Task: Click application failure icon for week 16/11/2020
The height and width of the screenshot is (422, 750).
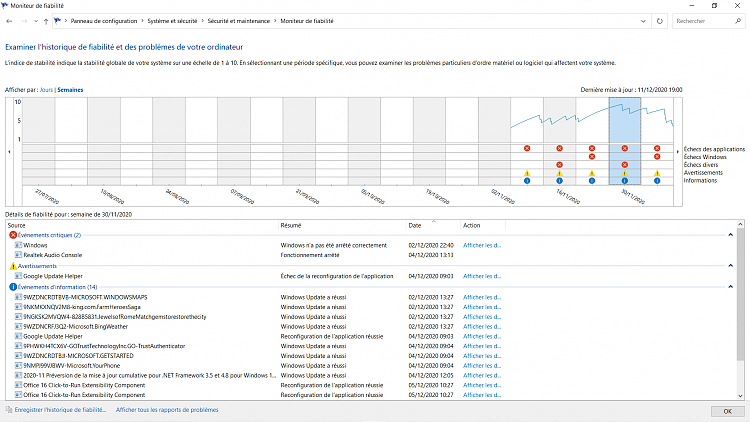Action: (560, 148)
